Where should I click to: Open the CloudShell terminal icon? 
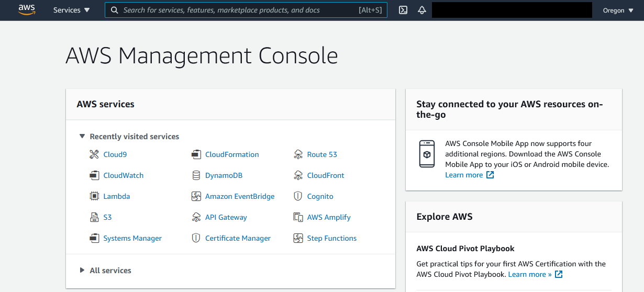tap(403, 10)
